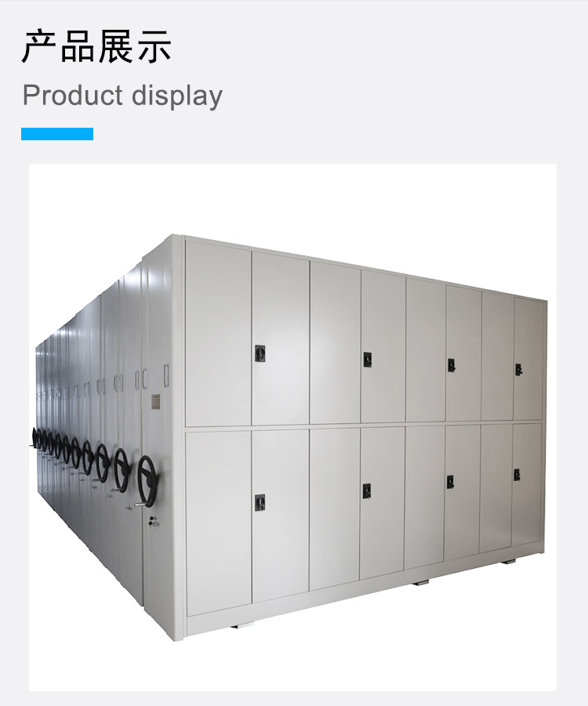Click the brown label plate on the end panel
588x706 pixels.
point(155,401)
